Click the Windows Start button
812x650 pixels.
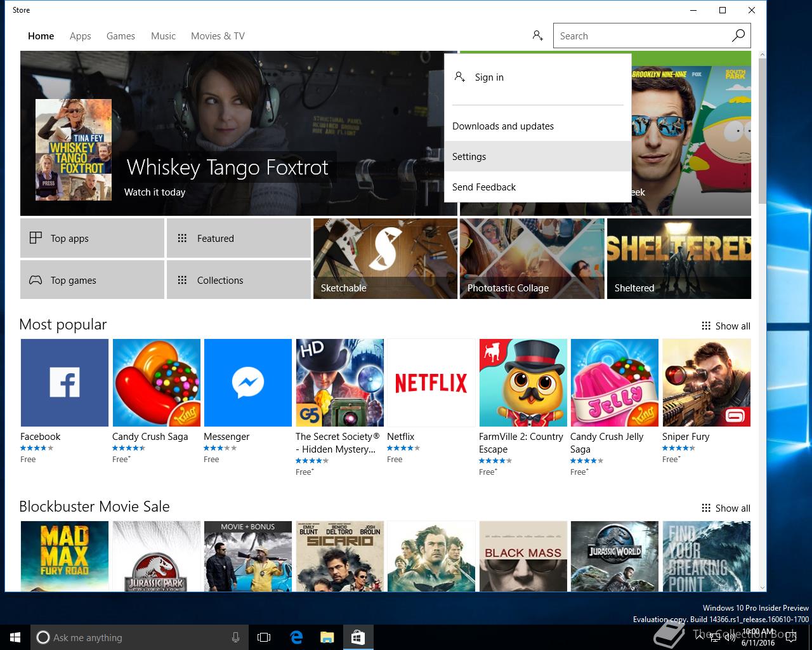15,637
